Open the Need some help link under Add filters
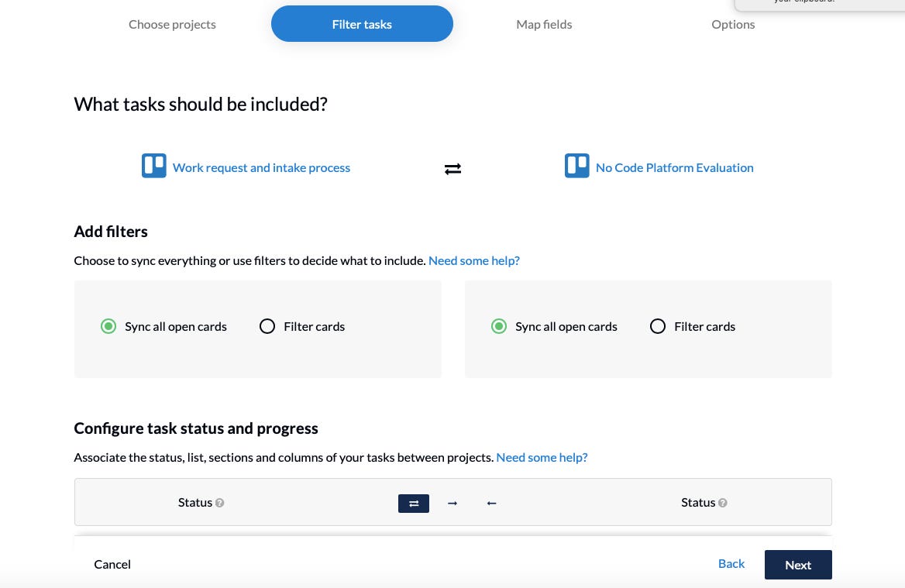The width and height of the screenshot is (905, 588). click(x=474, y=260)
